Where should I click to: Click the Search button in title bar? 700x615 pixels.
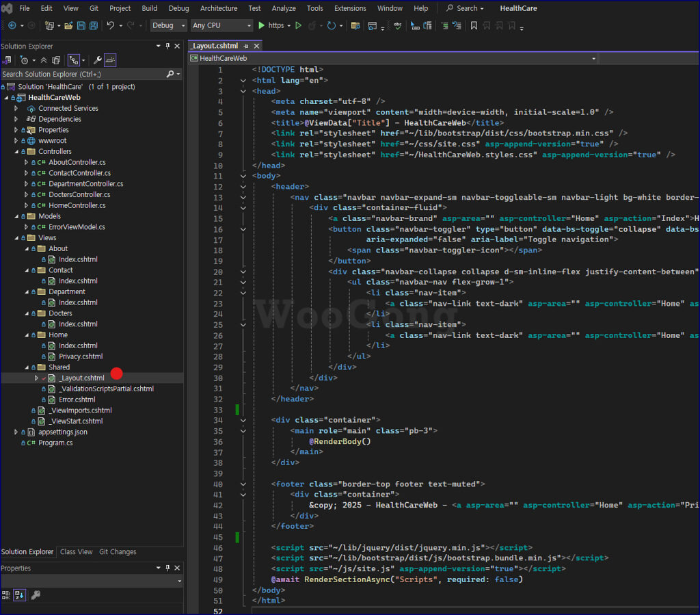click(x=465, y=8)
